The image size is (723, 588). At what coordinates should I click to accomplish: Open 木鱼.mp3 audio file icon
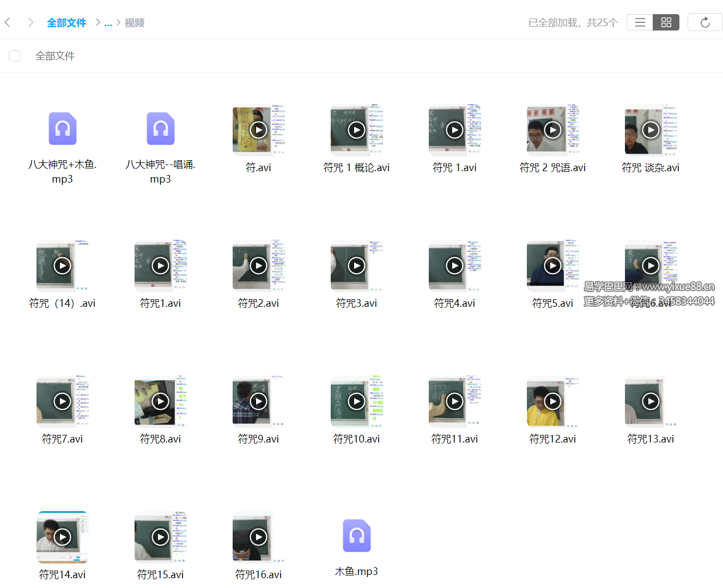pyautogui.click(x=356, y=536)
